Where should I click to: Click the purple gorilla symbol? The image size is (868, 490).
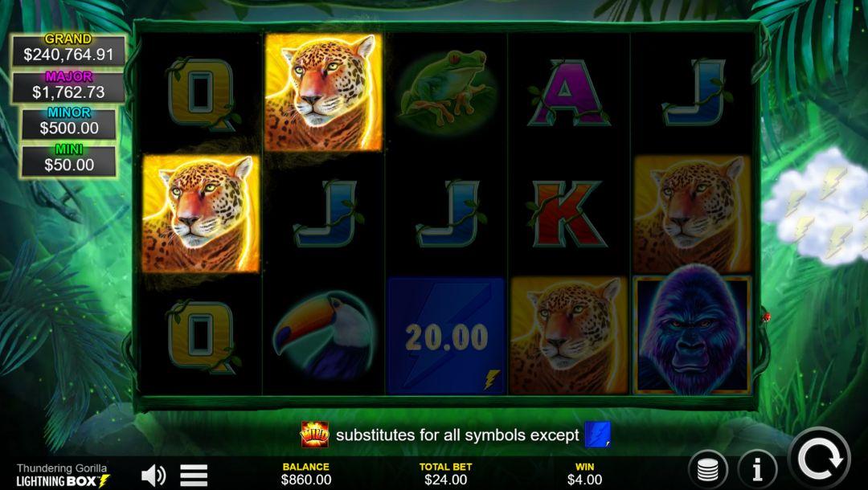pyautogui.click(x=693, y=334)
